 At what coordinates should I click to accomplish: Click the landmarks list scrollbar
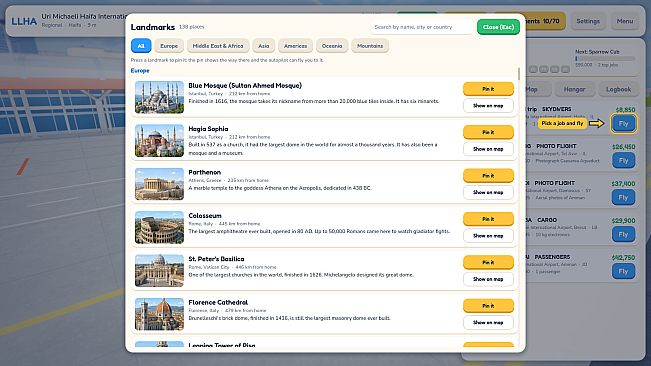(519, 74)
